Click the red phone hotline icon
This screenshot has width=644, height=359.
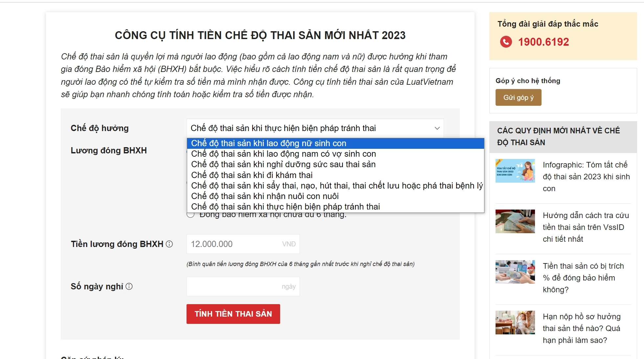506,42
